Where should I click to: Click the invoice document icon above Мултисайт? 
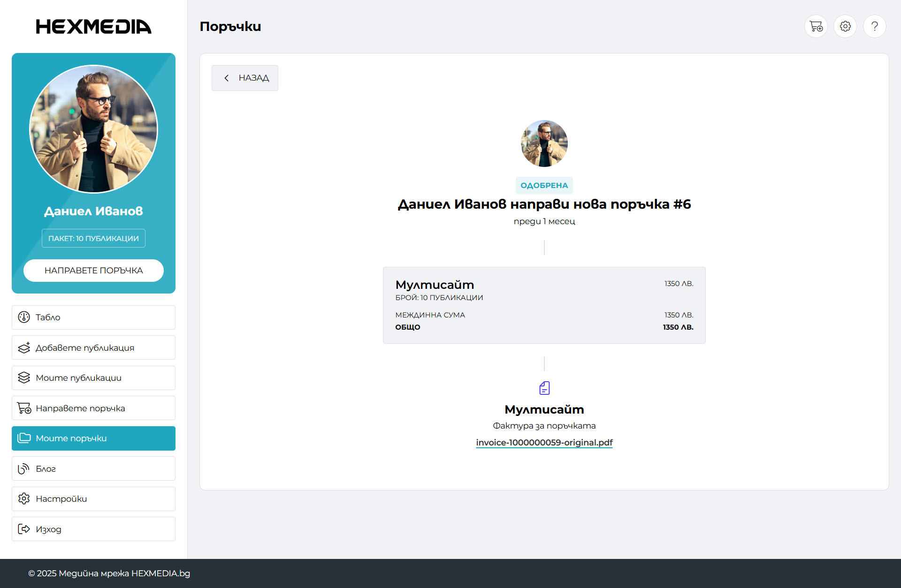click(544, 388)
